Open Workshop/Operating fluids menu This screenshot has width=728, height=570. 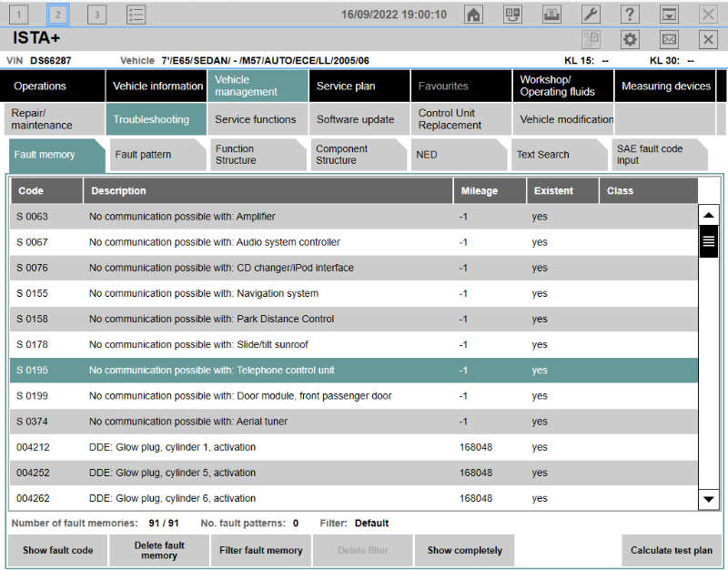pos(563,86)
